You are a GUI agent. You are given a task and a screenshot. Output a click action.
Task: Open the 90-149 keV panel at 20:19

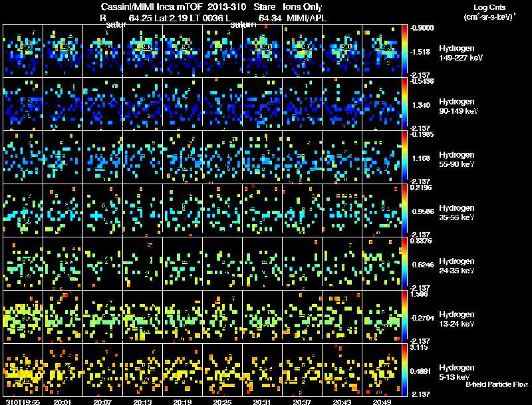pyautogui.click(x=183, y=104)
